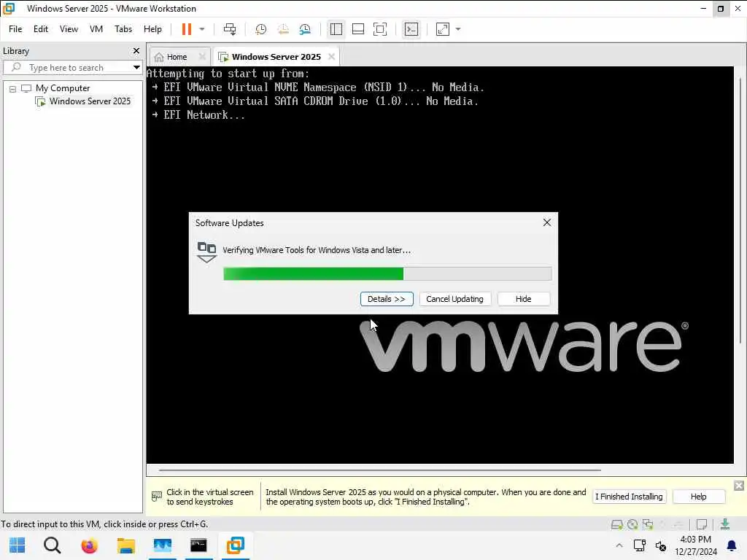Open Firefox from the taskbar
Screen dimensions: 747x560
tap(89, 545)
